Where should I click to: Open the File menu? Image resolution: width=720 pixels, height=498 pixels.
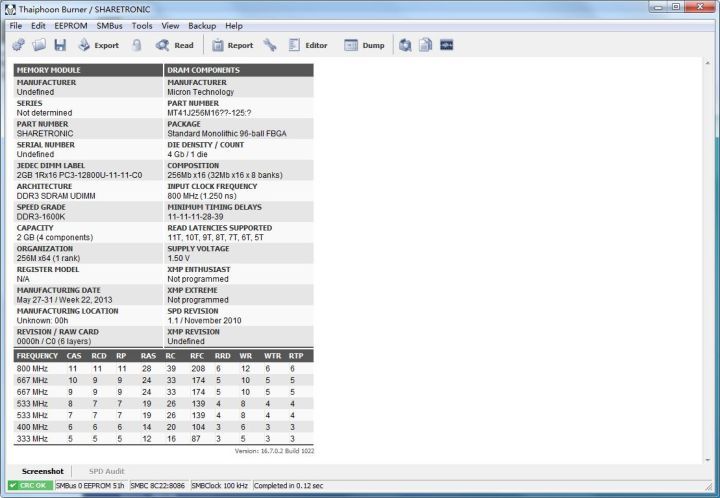click(x=16, y=26)
